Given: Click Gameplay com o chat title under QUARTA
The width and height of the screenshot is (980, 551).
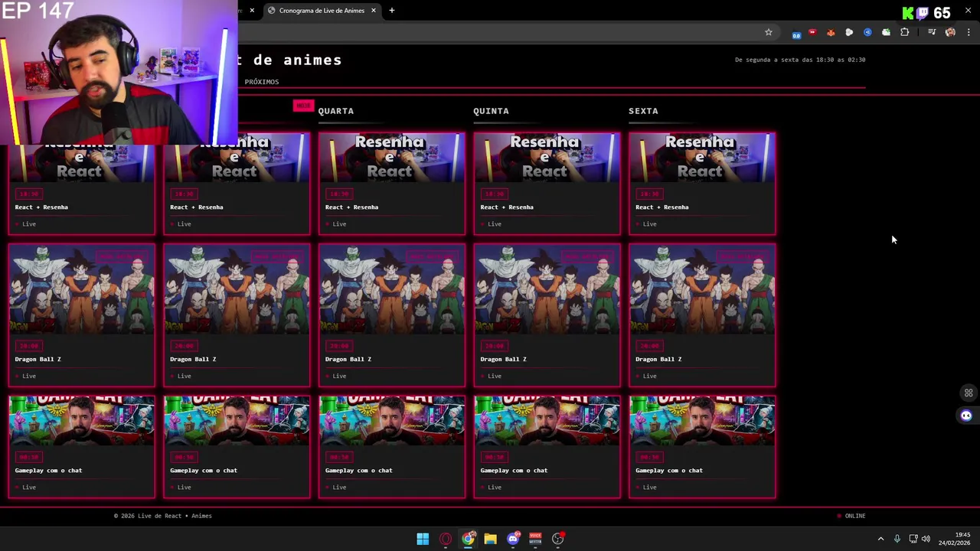Looking at the screenshot, I should point(358,470).
